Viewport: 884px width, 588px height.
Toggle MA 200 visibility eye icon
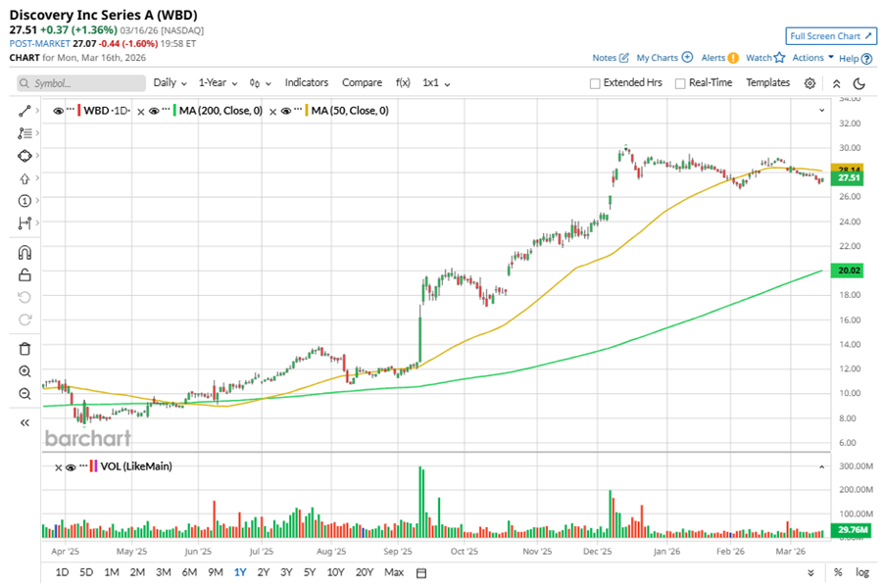coord(154,111)
